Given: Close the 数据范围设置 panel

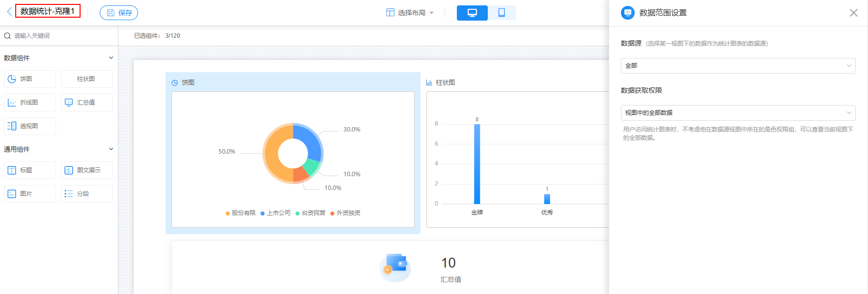Looking at the screenshot, I should point(854,13).
